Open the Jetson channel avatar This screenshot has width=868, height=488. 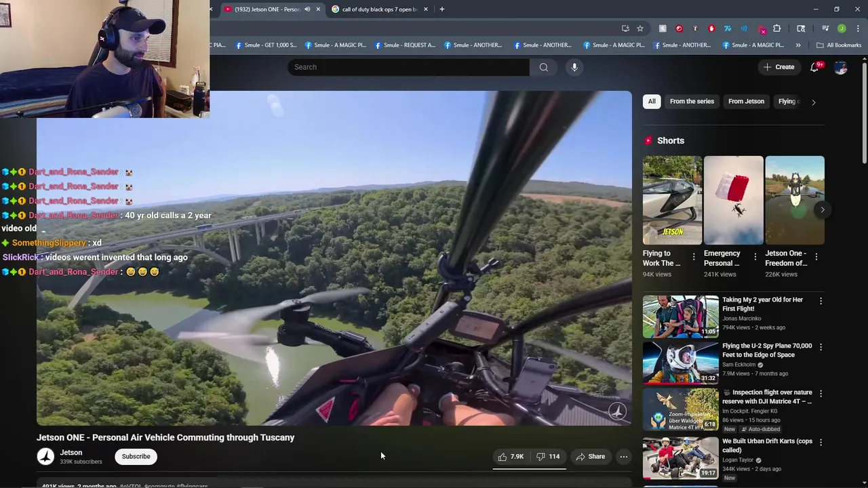click(x=45, y=457)
